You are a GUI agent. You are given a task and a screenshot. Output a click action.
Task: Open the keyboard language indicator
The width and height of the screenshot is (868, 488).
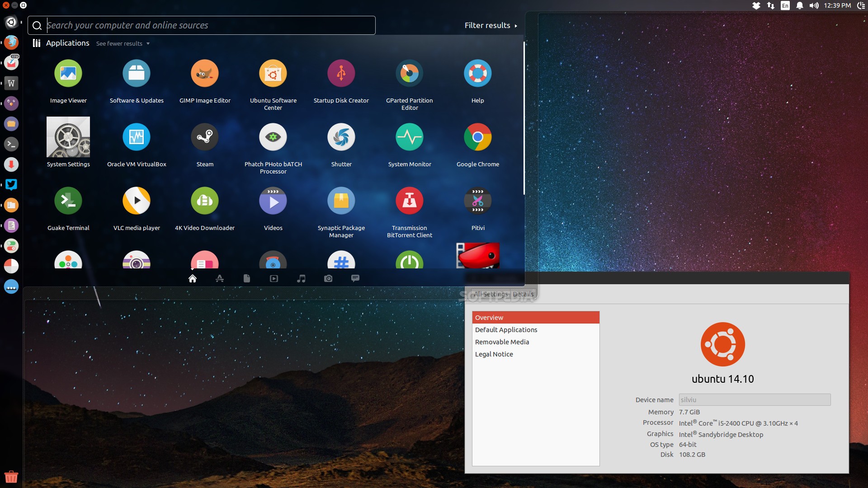(785, 5)
